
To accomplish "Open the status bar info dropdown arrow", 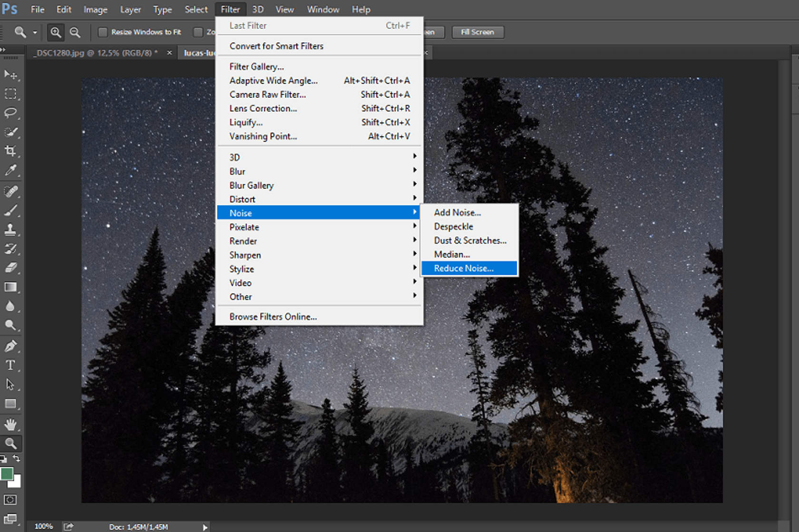I will point(205,527).
